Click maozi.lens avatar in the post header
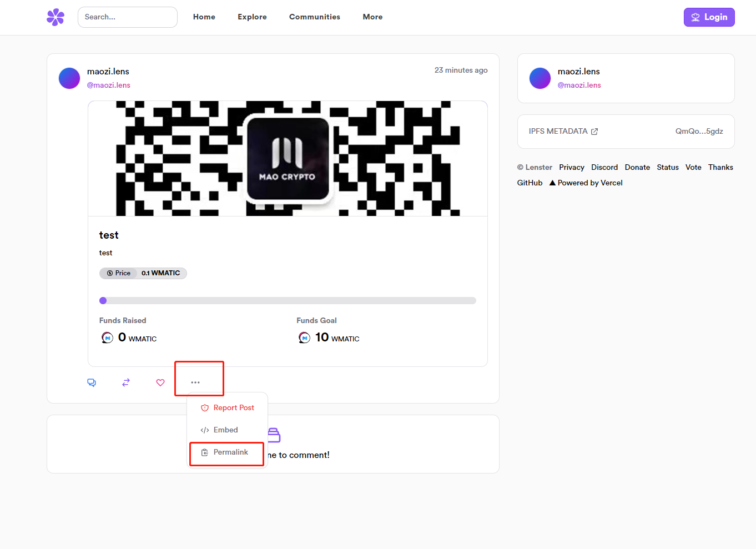756x549 pixels. 69,78
